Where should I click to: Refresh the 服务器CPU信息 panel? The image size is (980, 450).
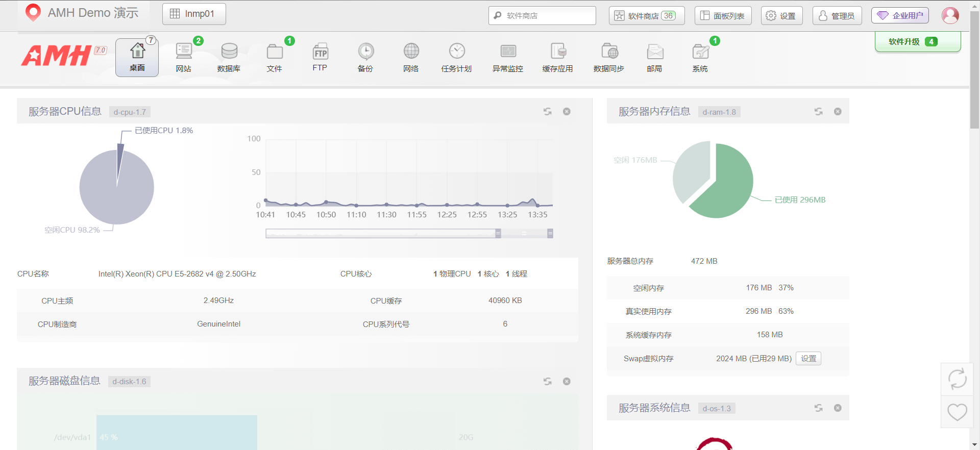(548, 111)
